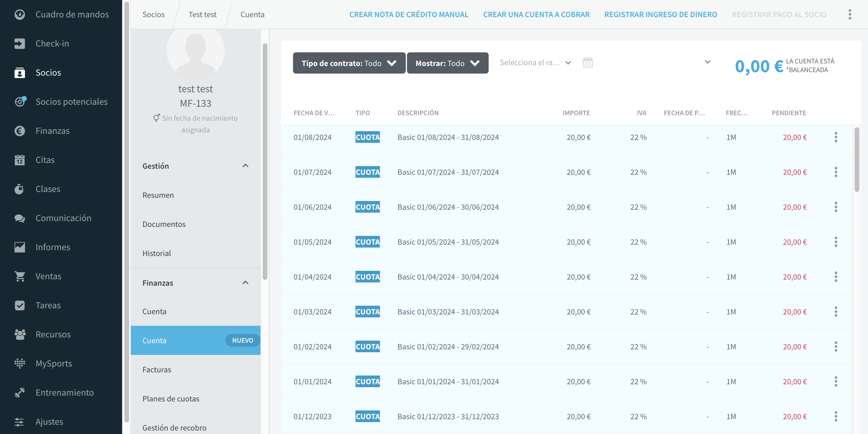Open Gestión de recobro
This screenshot has width=868, height=434.
[x=174, y=428]
